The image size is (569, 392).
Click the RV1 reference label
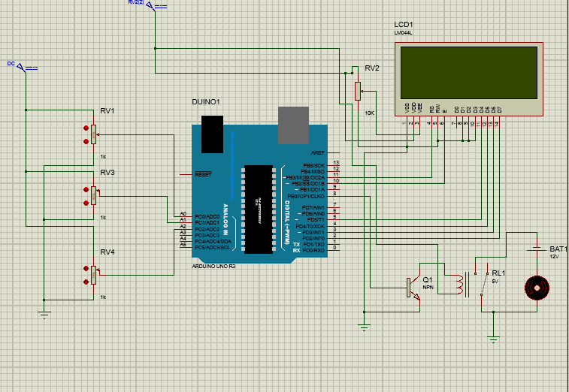point(107,111)
